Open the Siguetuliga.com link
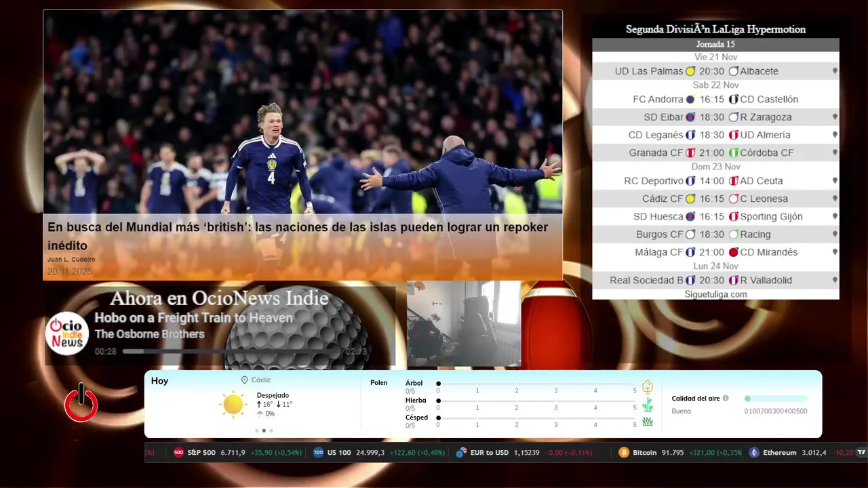The height and width of the screenshot is (488, 868). [x=715, y=294]
